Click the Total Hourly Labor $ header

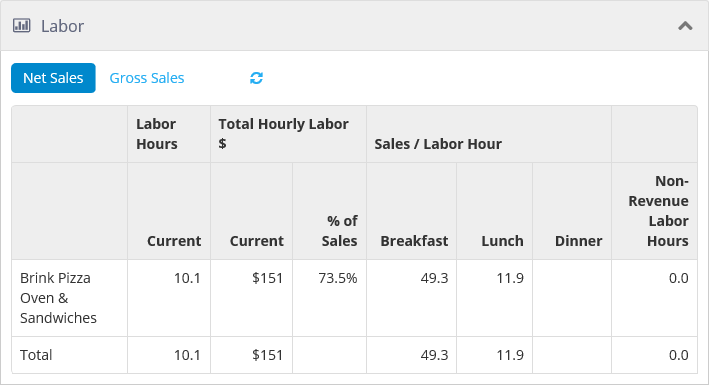[284, 134]
